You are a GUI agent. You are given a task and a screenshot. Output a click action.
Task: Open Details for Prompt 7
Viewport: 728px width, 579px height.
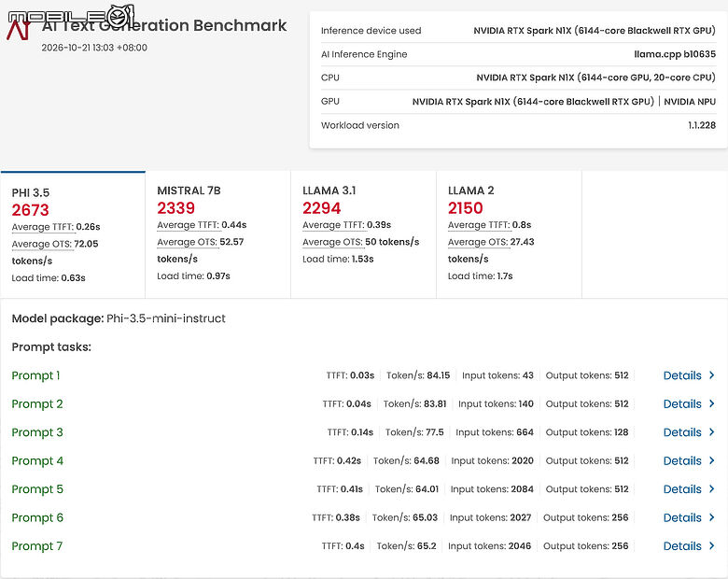click(x=682, y=546)
